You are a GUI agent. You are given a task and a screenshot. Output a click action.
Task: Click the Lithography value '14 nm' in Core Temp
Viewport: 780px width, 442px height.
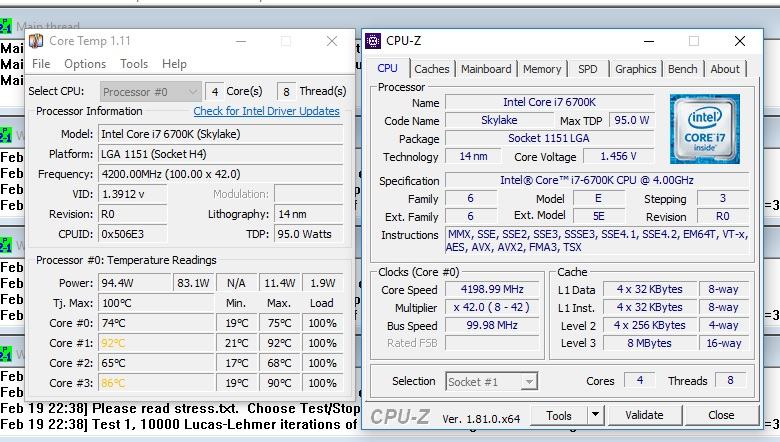tap(308, 214)
